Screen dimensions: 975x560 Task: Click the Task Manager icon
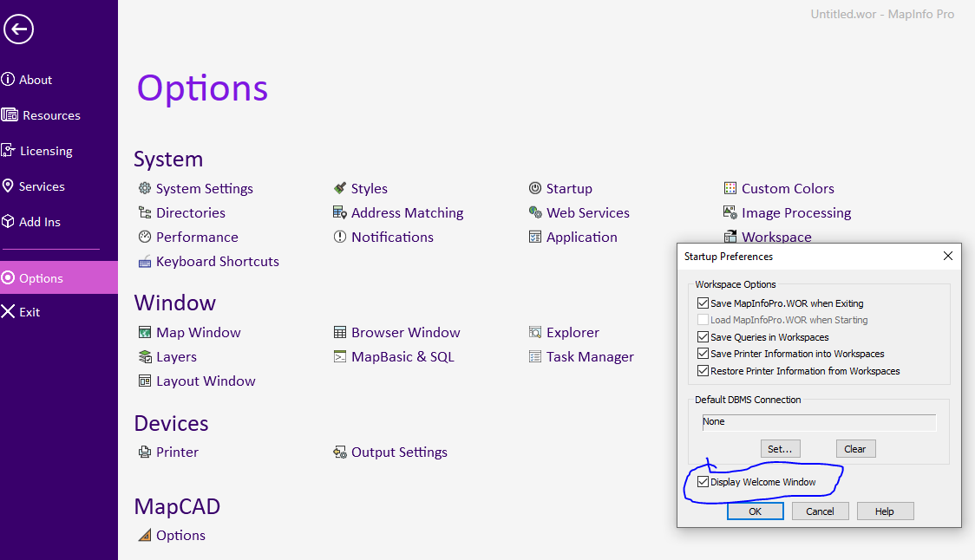[x=534, y=357]
